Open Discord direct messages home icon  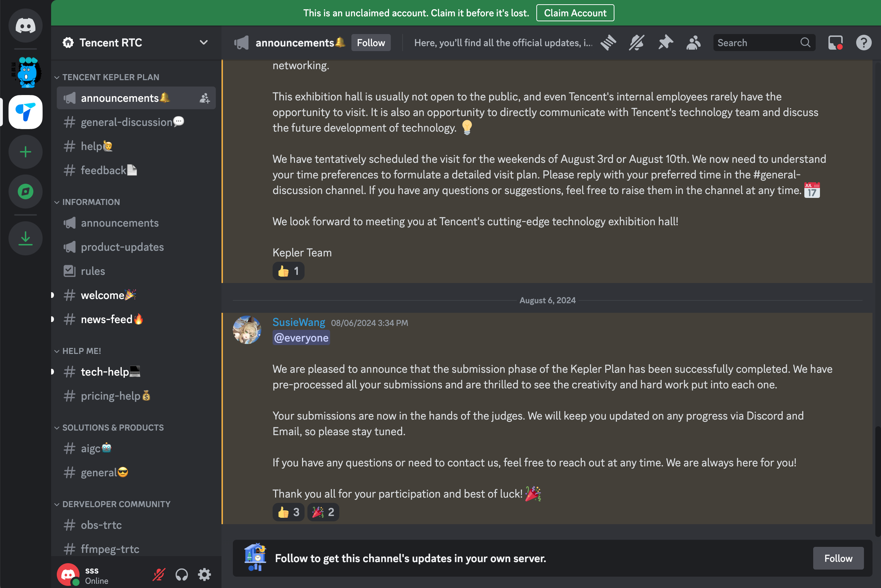click(26, 26)
